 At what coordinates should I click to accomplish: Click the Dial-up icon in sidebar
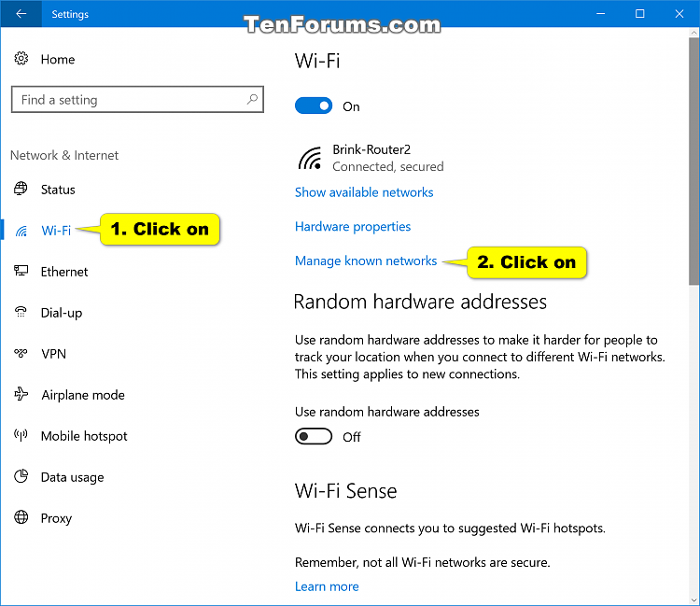tap(21, 313)
